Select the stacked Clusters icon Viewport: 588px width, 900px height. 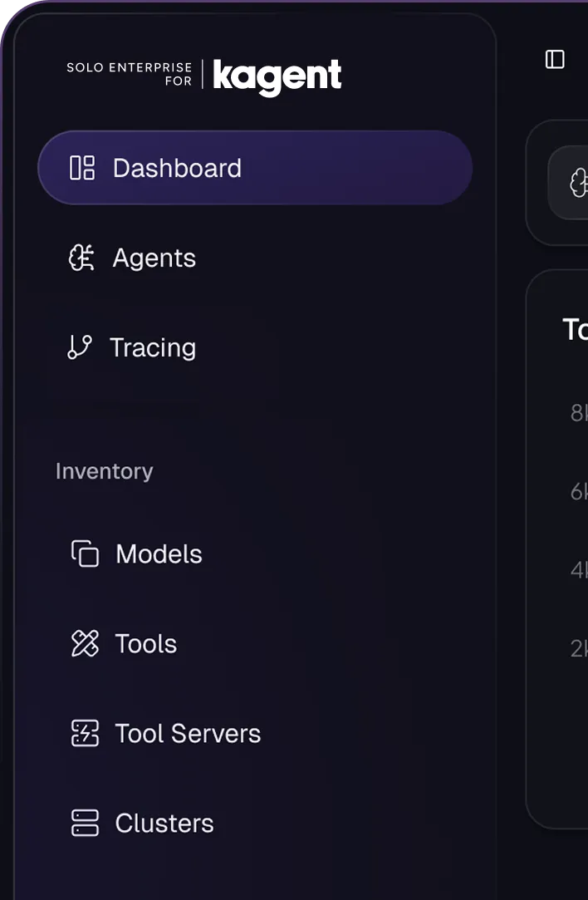pos(83,823)
